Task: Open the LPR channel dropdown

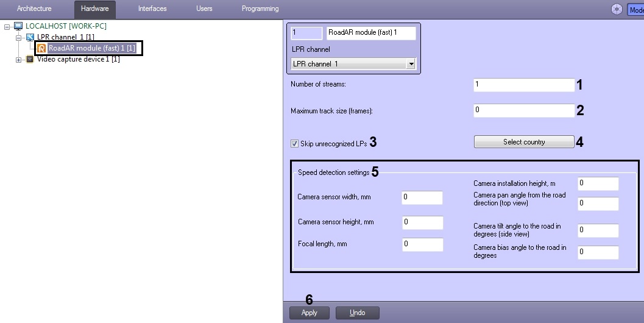Action: point(353,64)
